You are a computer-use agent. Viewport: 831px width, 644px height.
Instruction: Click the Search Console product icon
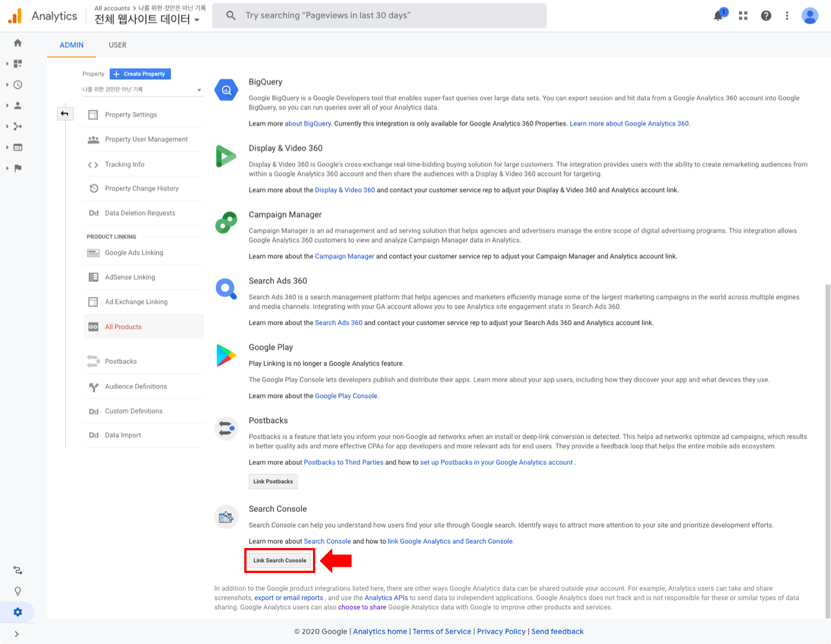click(226, 517)
